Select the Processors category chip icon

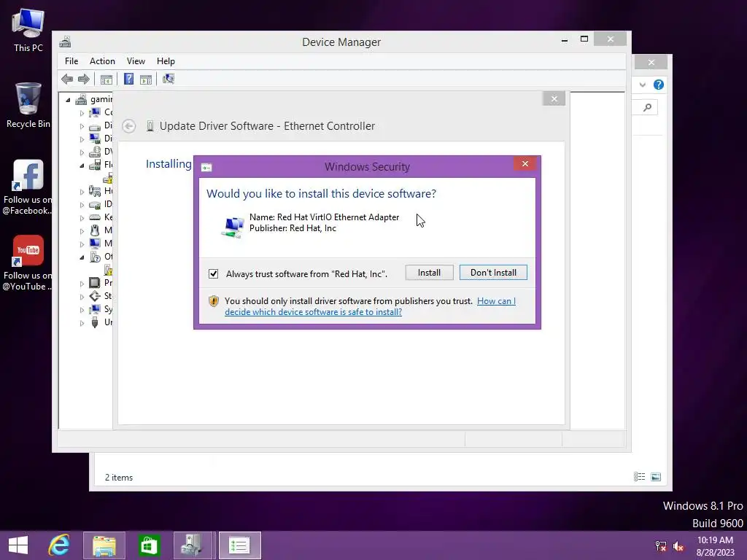coord(95,283)
